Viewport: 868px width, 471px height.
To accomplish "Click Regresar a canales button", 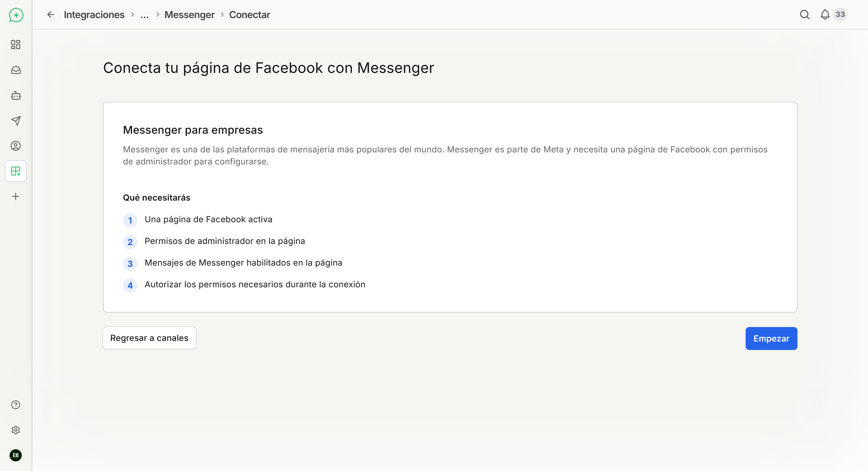I will coord(149,338).
